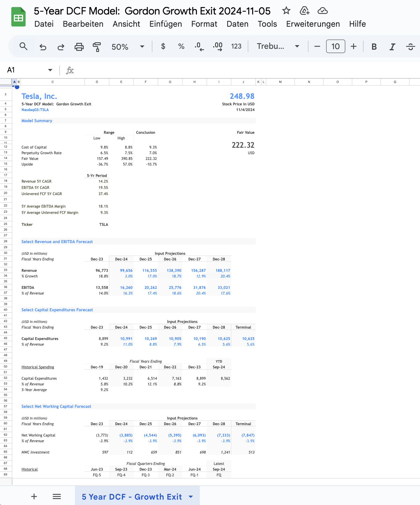The width and height of the screenshot is (420, 505).
Task: Select column M header
Action: (280, 82)
